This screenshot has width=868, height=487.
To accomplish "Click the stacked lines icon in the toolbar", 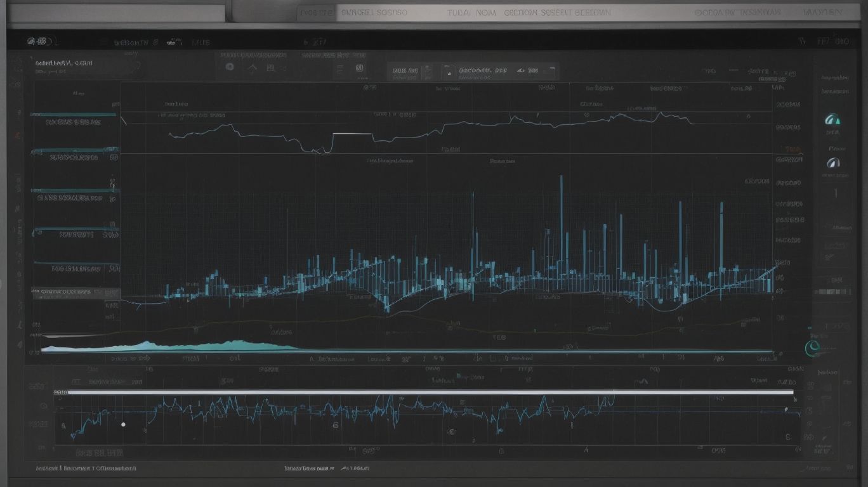I will click(340, 69).
